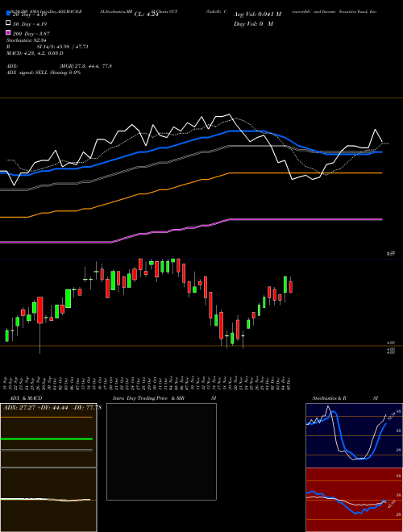Click the blue 20 Day legend swatch
Viewport: 403px width, 532px height.
tap(9, 14)
